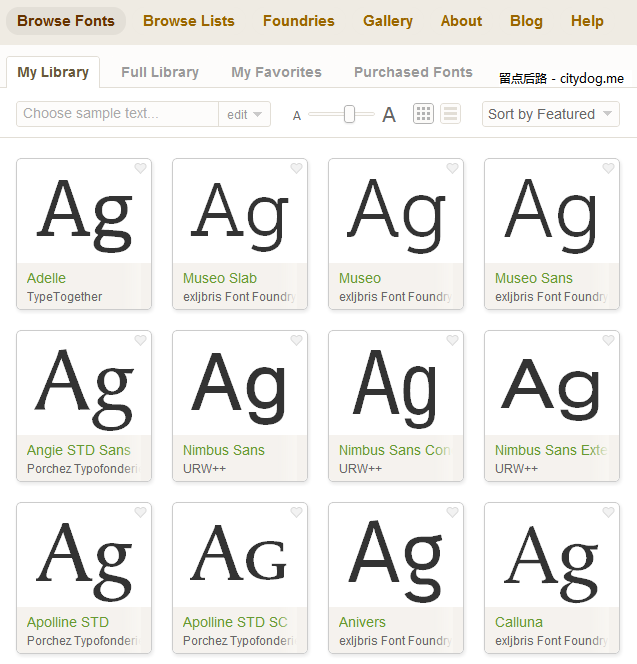Viewport: 637px width, 664px height.
Task: Open the Museo Slab font link
Action: click(220, 278)
